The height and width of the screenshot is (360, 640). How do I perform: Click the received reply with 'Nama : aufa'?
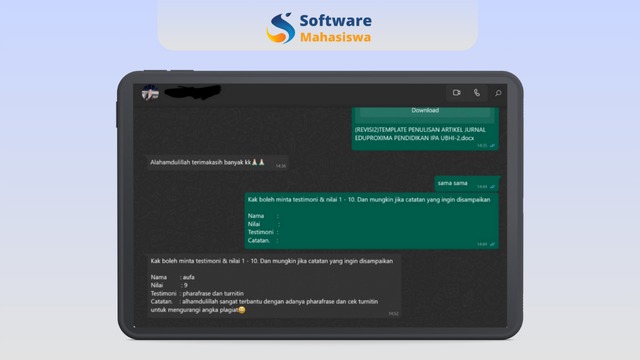click(x=273, y=286)
